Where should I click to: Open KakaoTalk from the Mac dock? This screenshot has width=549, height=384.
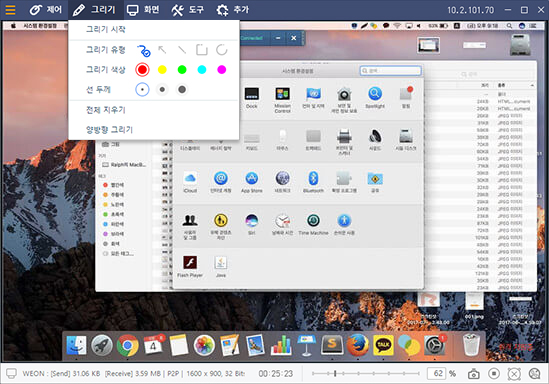click(x=383, y=345)
